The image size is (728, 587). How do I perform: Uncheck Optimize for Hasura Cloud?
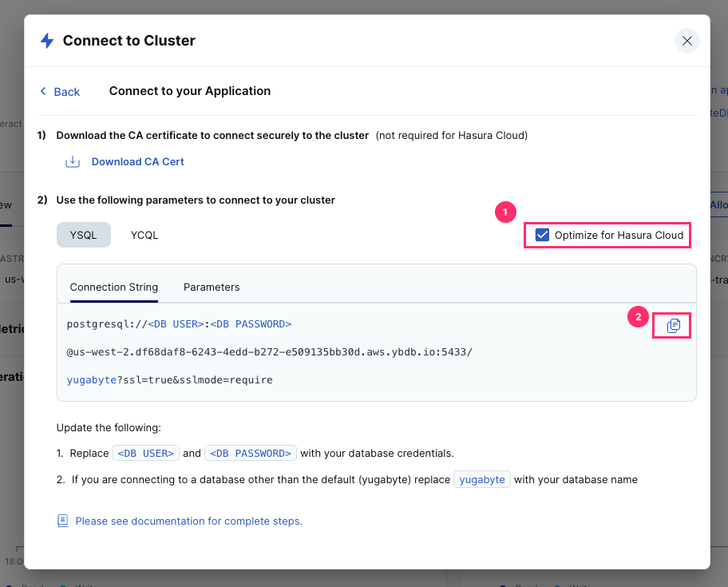pos(544,235)
